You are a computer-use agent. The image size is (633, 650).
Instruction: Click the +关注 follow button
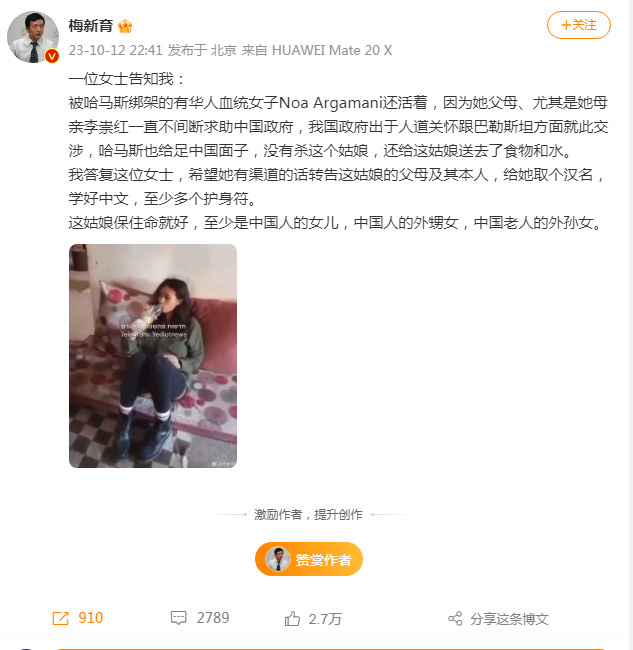point(579,25)
